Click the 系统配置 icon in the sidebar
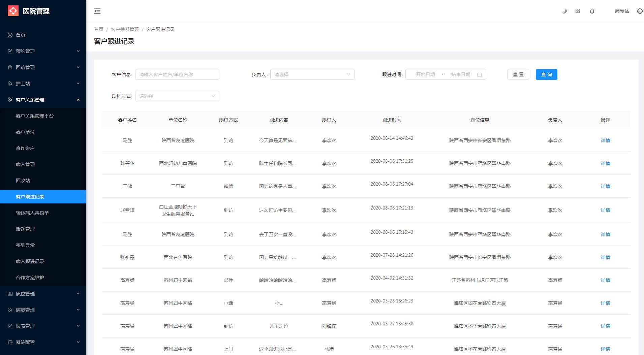This screenshot has height=355, width=644. 10,342
